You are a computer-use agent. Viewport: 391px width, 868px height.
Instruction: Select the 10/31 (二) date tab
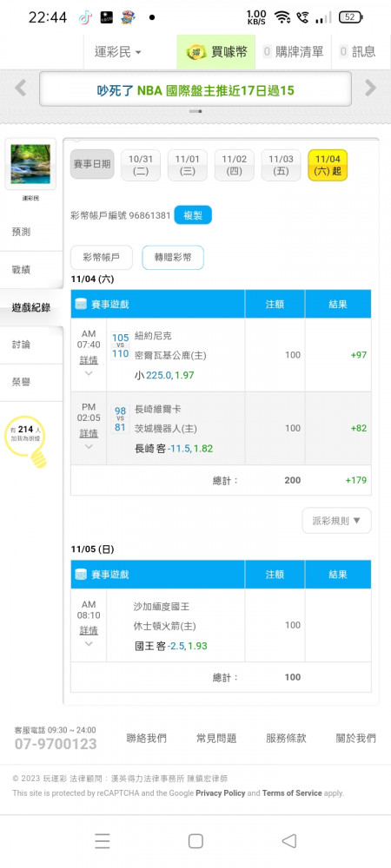(141, 165)
